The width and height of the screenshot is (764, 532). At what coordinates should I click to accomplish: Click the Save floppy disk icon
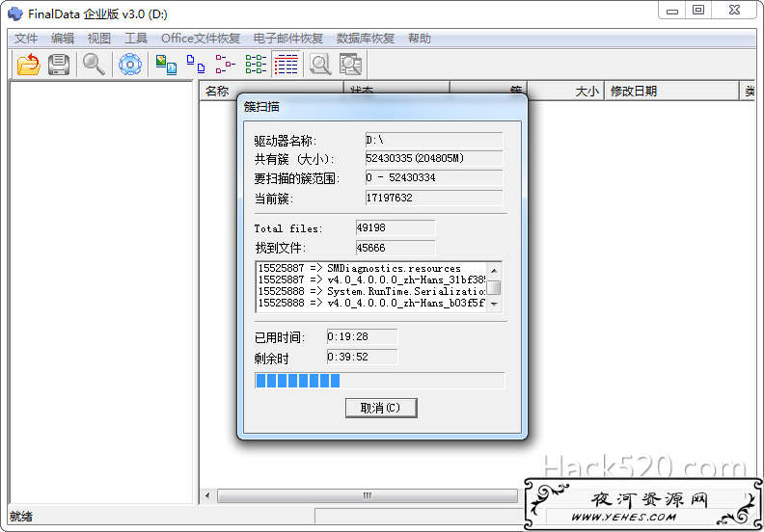(x=59, y=65)
